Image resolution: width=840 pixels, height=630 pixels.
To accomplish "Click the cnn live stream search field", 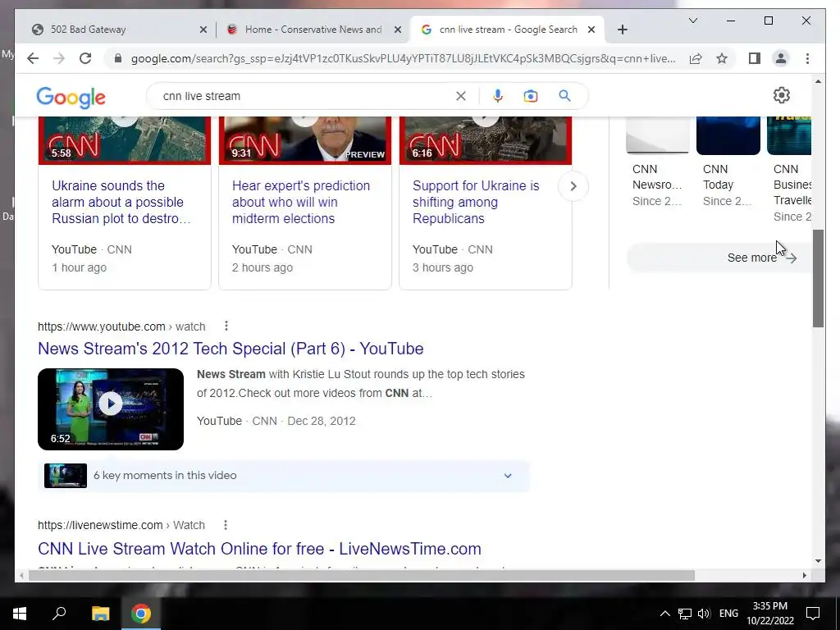I will pos(305,96).
